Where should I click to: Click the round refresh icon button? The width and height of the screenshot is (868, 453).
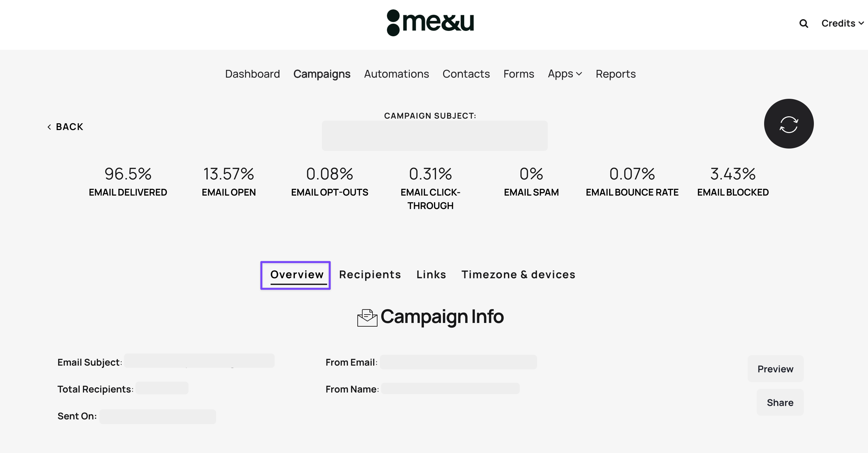[x=788, y=124]
